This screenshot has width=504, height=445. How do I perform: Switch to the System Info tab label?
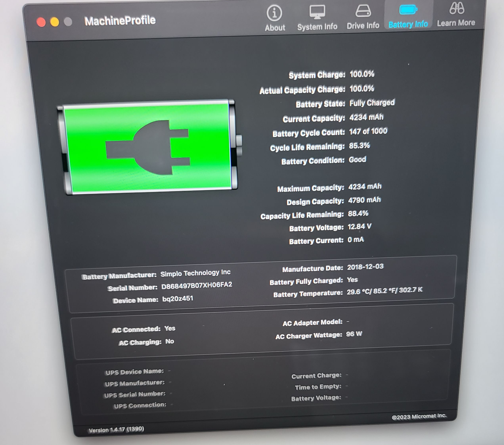(x=317, y=27)
